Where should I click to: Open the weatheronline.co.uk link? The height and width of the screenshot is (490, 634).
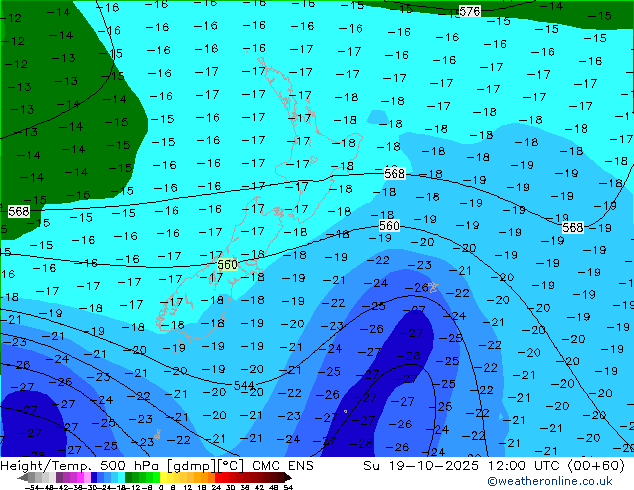[x=550, y=481]
